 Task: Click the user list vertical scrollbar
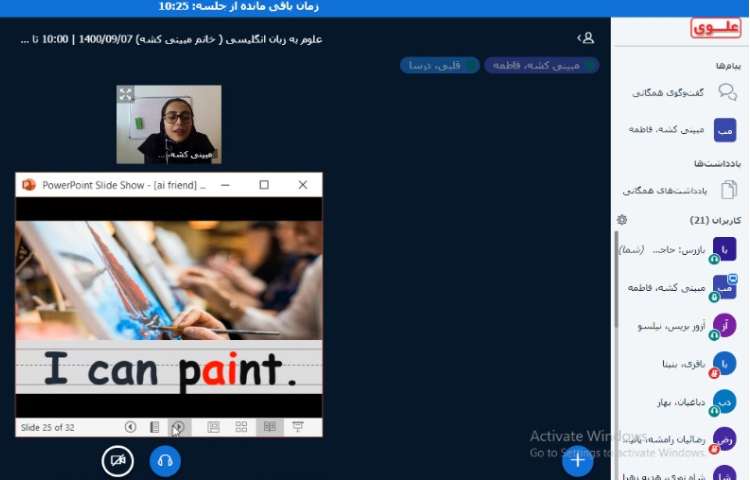pyautogui.click(x=616, y=280)
